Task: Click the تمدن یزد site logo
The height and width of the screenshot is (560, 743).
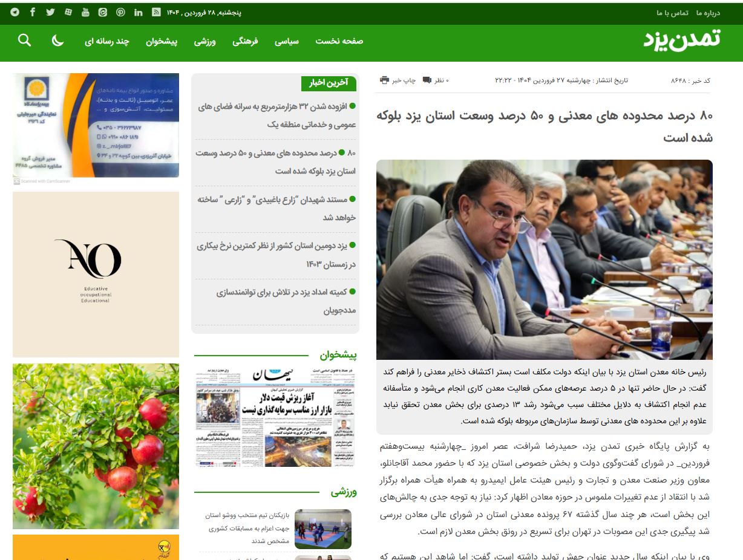Action: pyautogui.click(x=681, y=39)
